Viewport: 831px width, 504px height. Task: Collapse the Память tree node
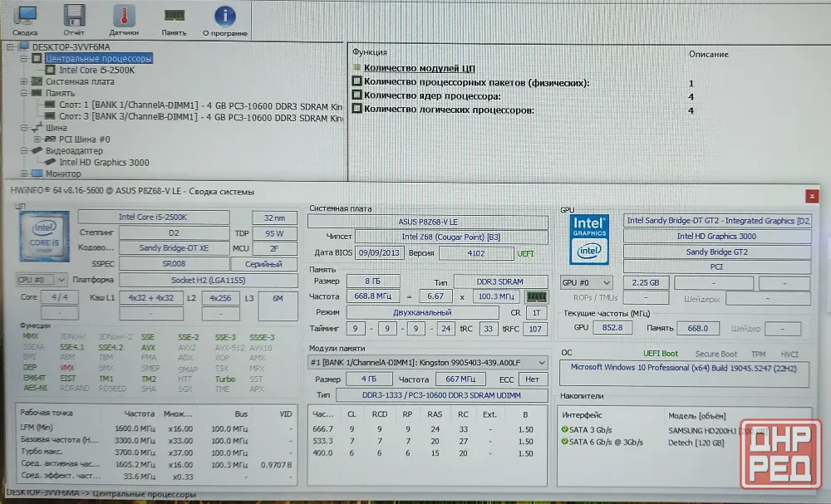[x=24, y=93]
